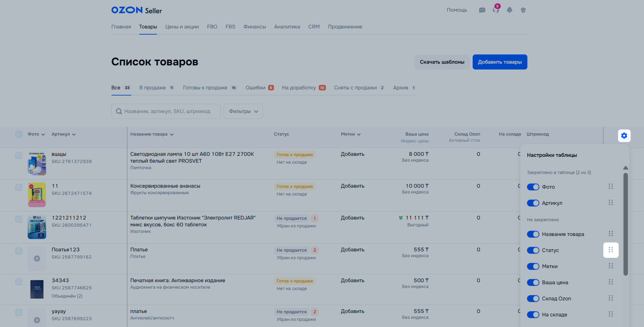The width and height of the screenshot is (644, 327).
Task: Click the product search input field
Action: point(167,111)
